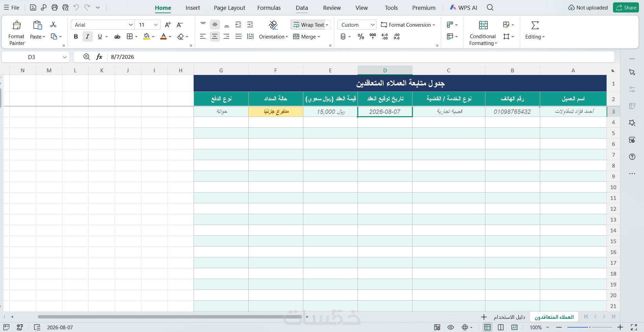Expand the Paste options dropdown
644x332 pixels.
coord(44,37)
